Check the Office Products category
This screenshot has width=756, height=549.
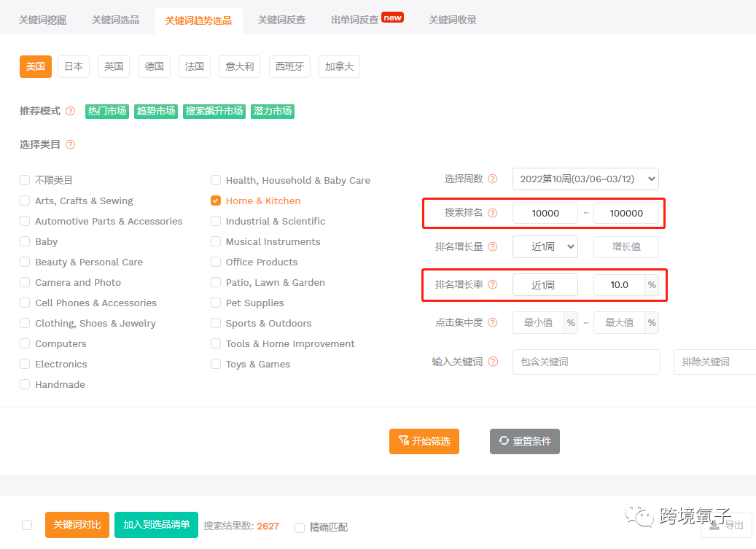[216, 262]
